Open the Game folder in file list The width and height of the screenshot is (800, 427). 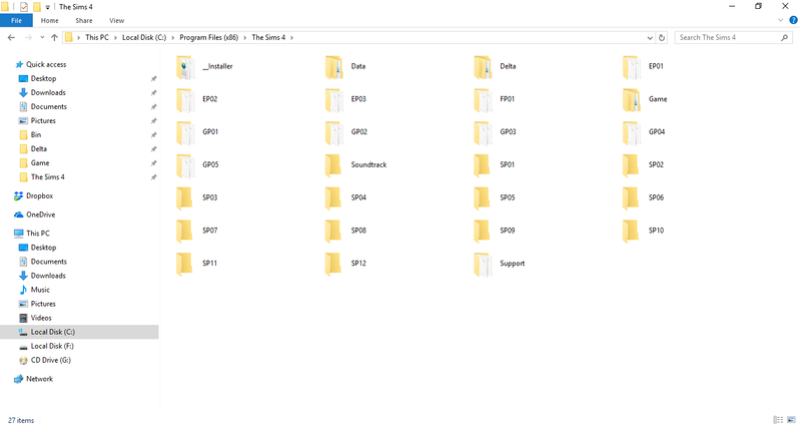tap(645, 99)
